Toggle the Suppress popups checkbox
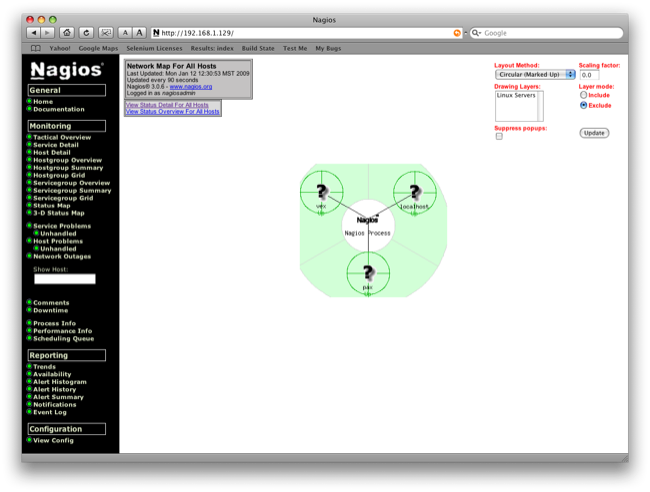Image resolution: width=650 pixels, height=492 pixels. pos(499,136)
